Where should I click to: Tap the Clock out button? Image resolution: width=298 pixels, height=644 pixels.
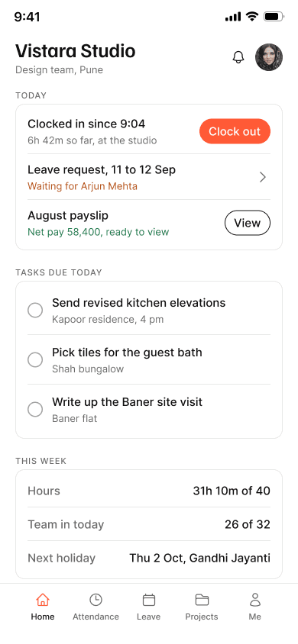[235, 131]
